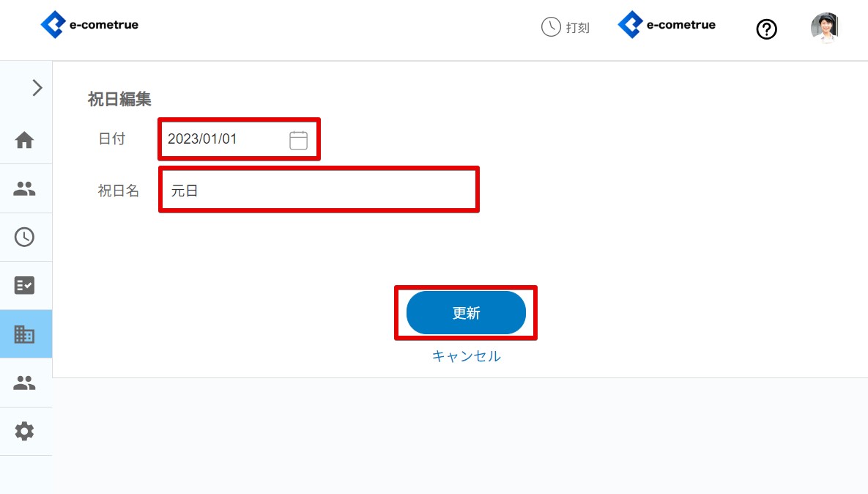Focus the 祝日名 holiday name field
Viewport: 868px width, 494px height.
pos(319,190)
